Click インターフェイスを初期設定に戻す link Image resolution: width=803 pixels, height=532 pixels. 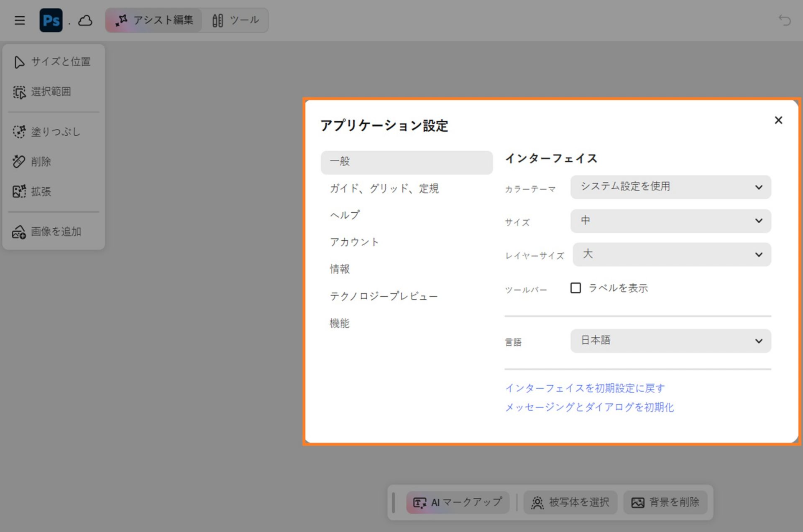(585, 388)
